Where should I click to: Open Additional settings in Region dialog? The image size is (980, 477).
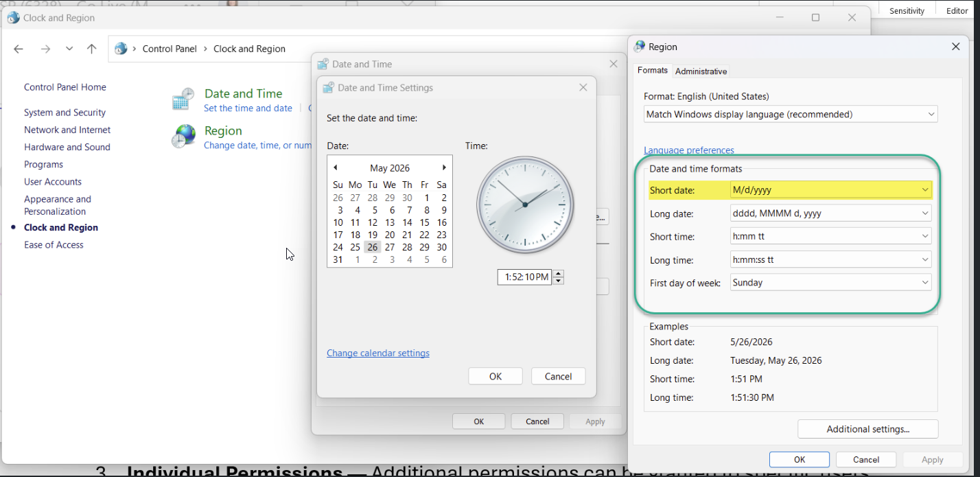pyautogui.click(x=867, y=429)
